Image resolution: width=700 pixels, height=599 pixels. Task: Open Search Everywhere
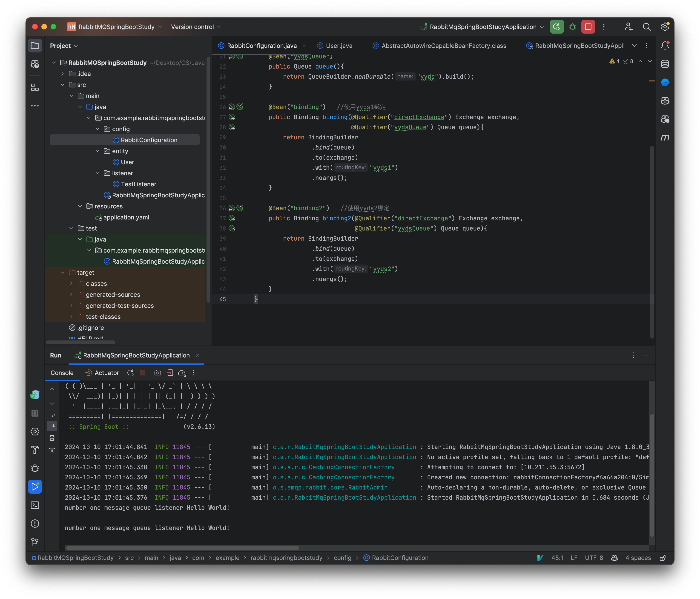[x=647, y=27]
